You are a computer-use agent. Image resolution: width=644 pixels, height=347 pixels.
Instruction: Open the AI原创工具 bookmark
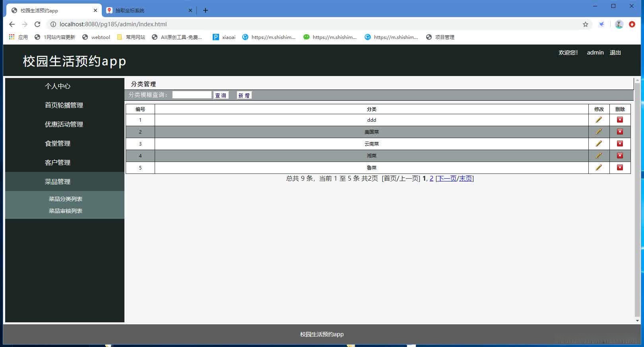177,37
